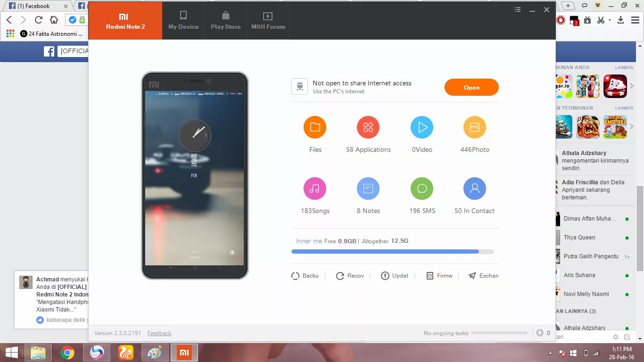Open the Chrome apps grid bookmark icon
644x362 pixels.
point(10,33)
